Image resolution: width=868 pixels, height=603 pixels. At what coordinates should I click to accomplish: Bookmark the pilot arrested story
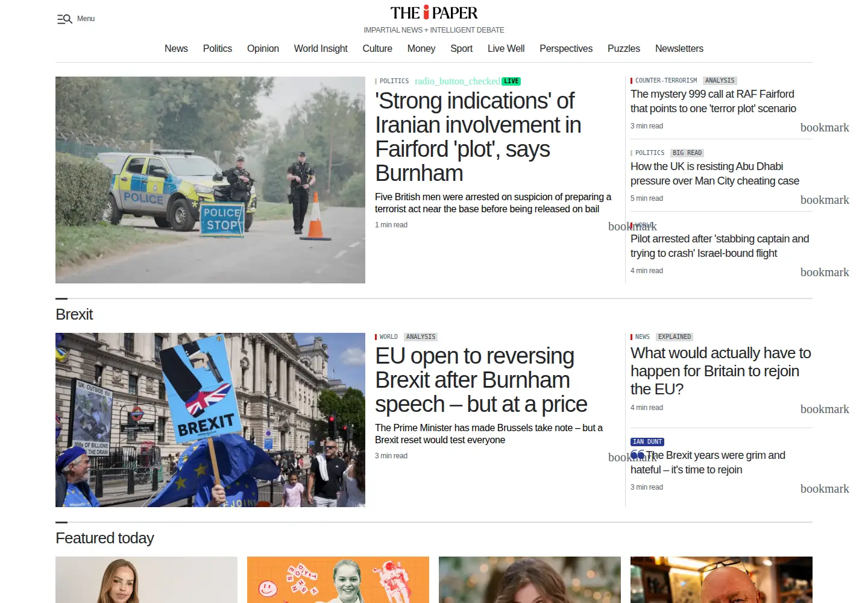coord(825,272)
